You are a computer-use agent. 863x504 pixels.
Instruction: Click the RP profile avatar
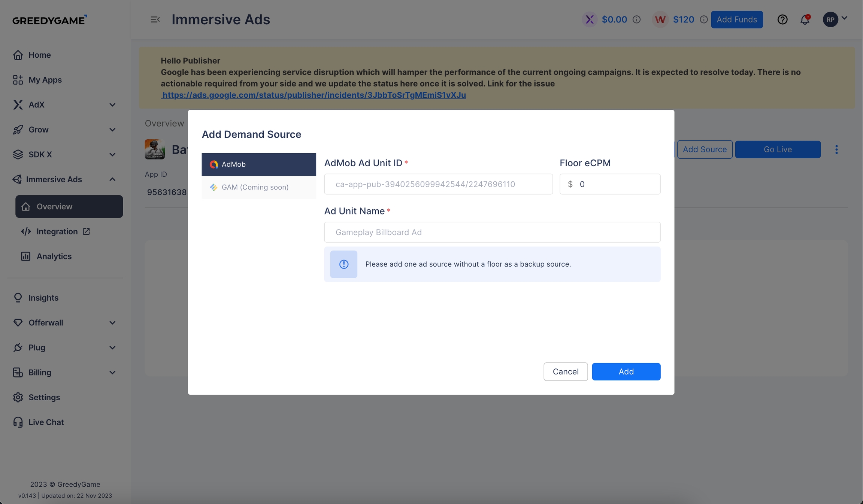830,19
